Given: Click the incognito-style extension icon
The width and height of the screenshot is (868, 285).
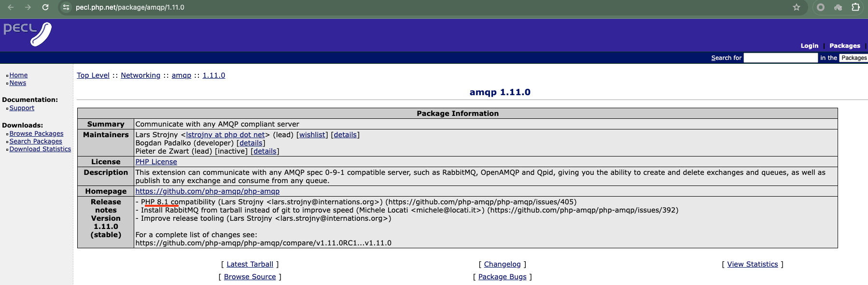Looking at the screenshot, I should click(838, 7).
